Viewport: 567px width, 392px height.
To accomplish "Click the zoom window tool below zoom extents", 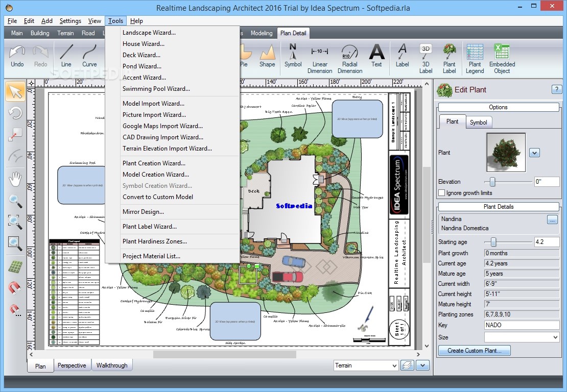I will click(x=15, y=243).
